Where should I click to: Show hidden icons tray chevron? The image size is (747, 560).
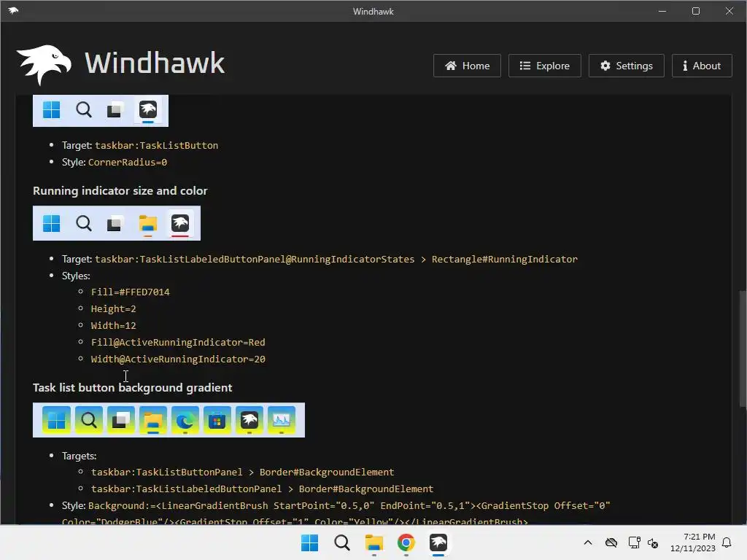588,542
